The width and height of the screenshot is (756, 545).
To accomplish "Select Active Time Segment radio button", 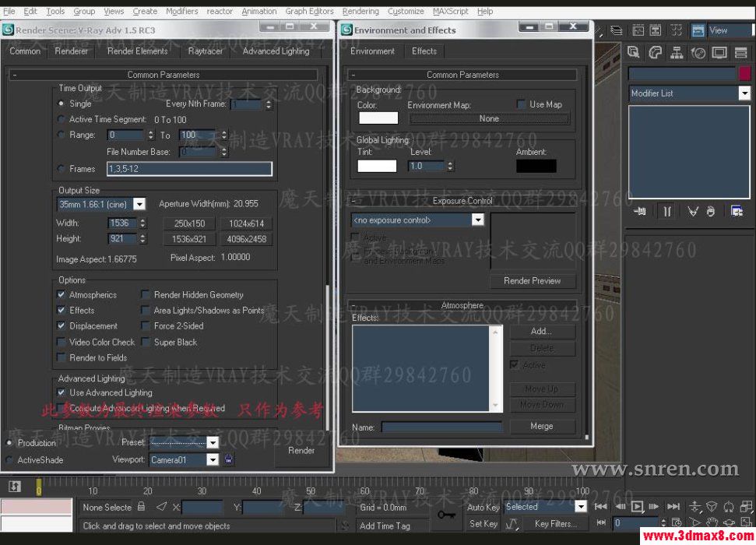I will (61, 119).
